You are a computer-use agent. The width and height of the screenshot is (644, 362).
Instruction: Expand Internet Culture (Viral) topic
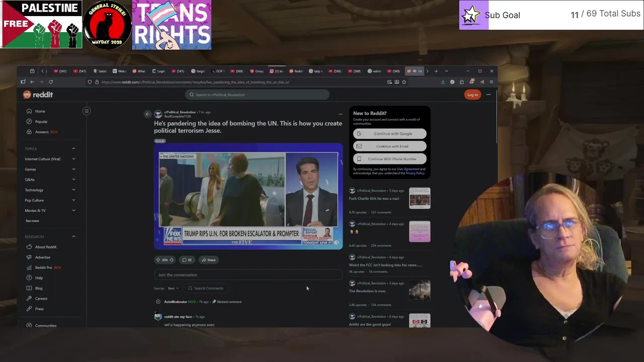point(73,159)
